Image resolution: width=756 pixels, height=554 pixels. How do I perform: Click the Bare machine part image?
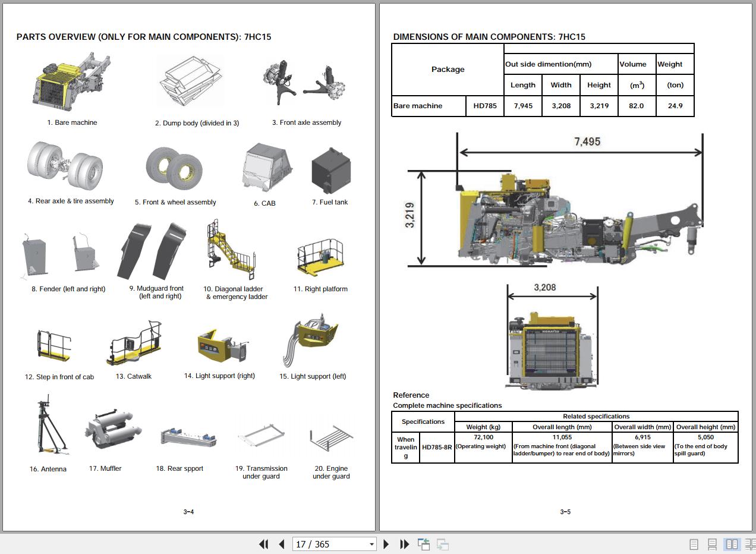pos(71,83)
